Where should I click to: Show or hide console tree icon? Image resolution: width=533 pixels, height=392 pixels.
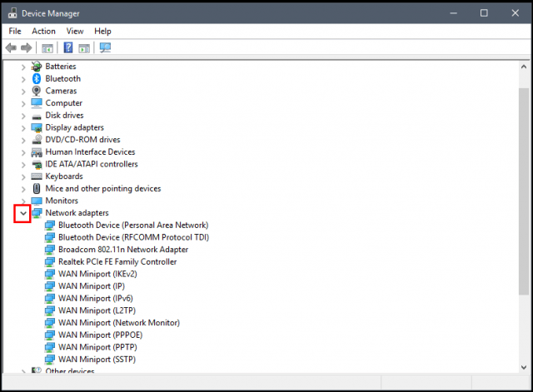click(x=47, y=48)
